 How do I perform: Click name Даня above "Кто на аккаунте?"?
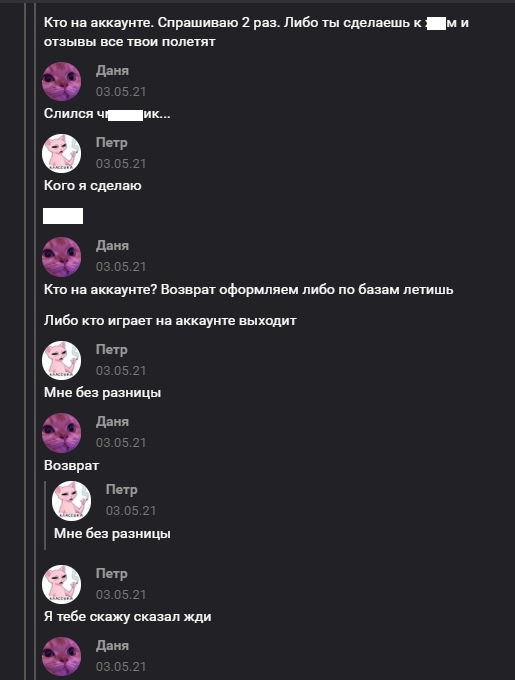tap(112, 245)
